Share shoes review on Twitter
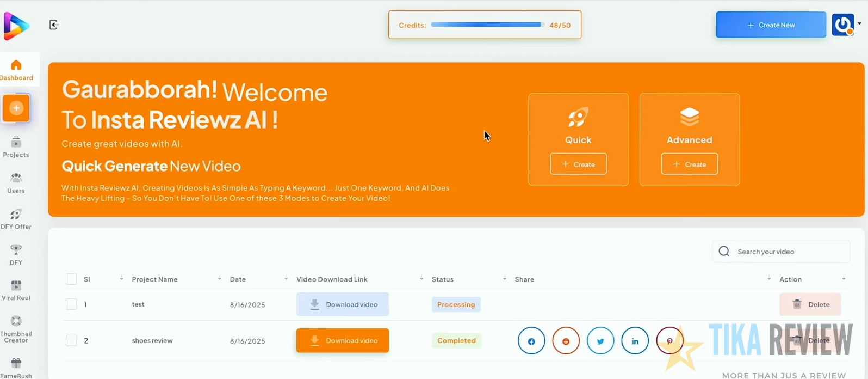Image resolution: width=868 pixels, height=379 pixels. pyautogui.click(x=600, y=341)
